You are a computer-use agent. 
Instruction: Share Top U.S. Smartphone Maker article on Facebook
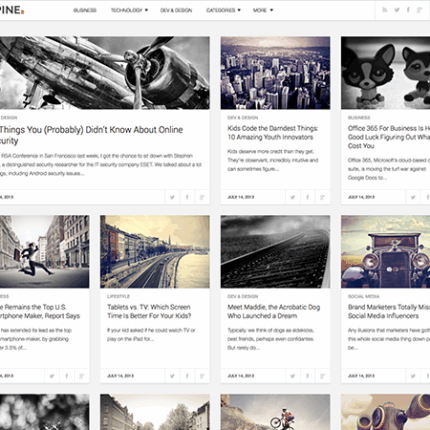(67, 376)
